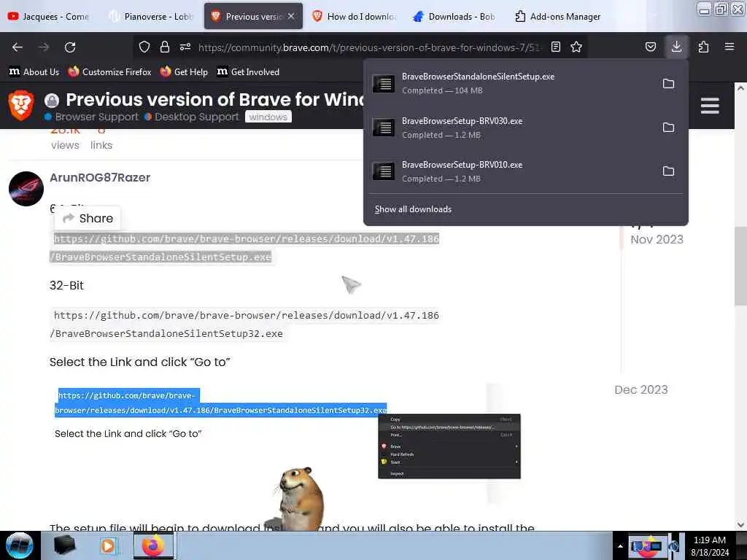Switch to the Pianoverse tab
Screen dimensions: 747x560
[x=151, y=16]
